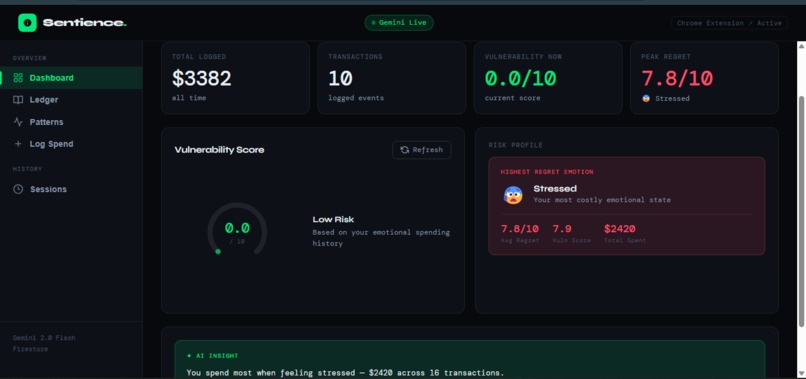This screenshot has height=379, width=806.
Task: Click the Overview section label
Action: (30, 58)
